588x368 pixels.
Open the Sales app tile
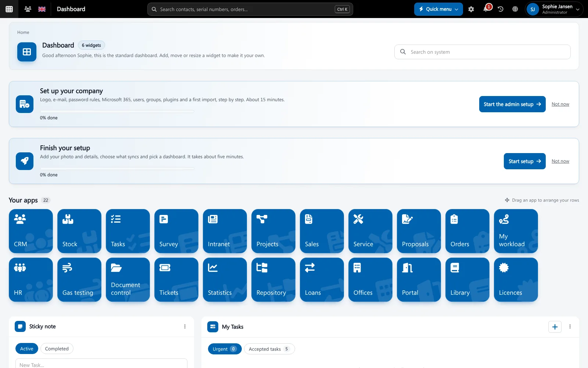(x=322, y=231)
